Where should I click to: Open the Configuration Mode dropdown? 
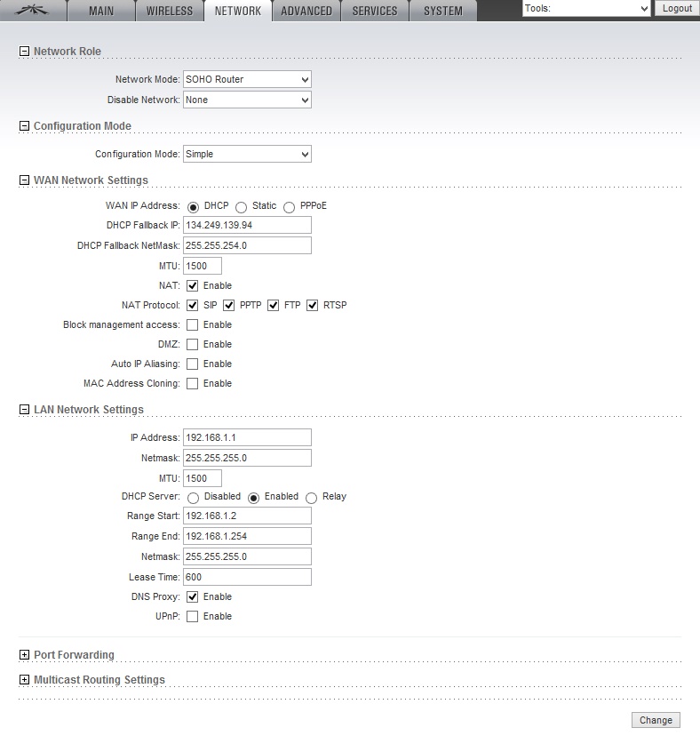(x=247, y=154)
